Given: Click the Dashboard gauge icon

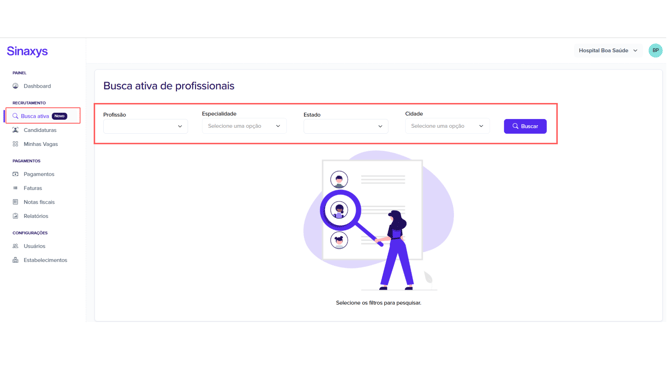Looking at the screenshot, I should pos(15,86).
